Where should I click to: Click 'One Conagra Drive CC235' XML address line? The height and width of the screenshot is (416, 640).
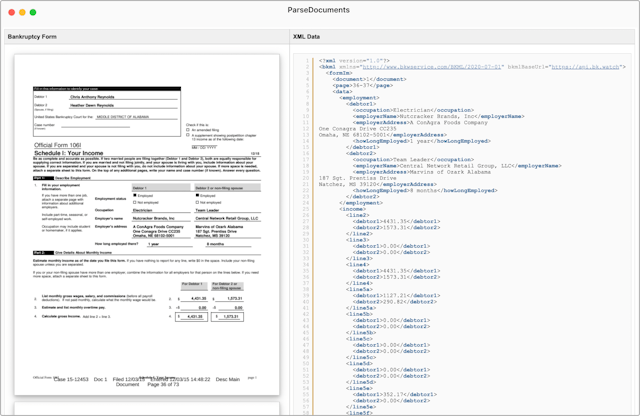pyautogui.click(x=358, y=129)
